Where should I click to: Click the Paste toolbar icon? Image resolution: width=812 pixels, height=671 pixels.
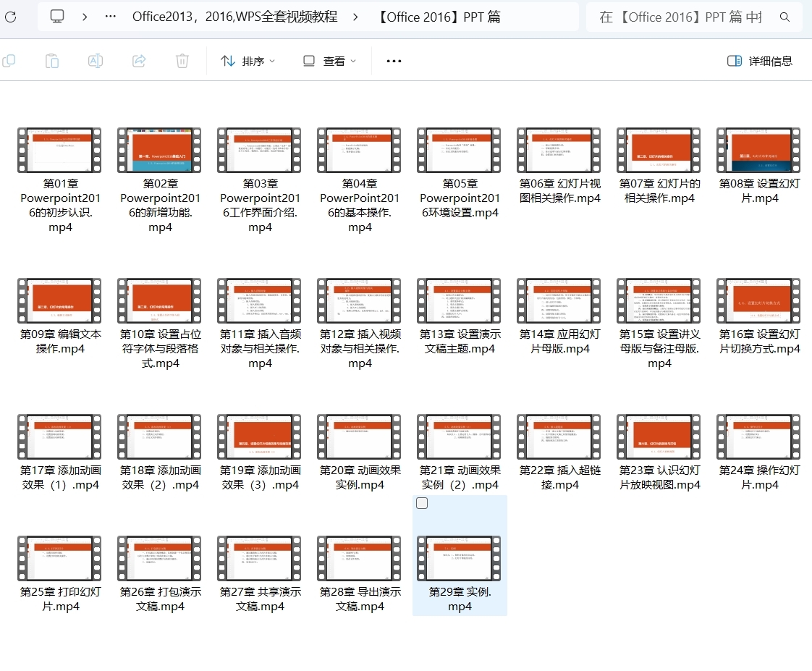[x=52, y=61]
